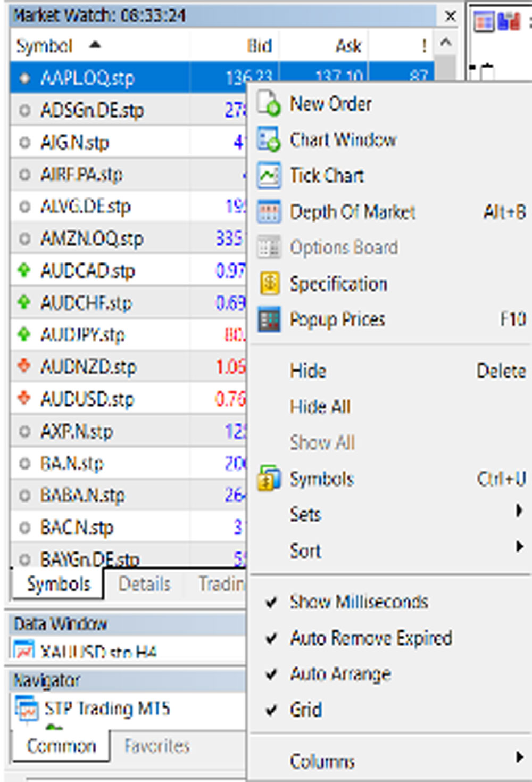Viewport: 532px width, 782px height.
Task: Click the Symbol column sort arrow
Action: (95, 44)
